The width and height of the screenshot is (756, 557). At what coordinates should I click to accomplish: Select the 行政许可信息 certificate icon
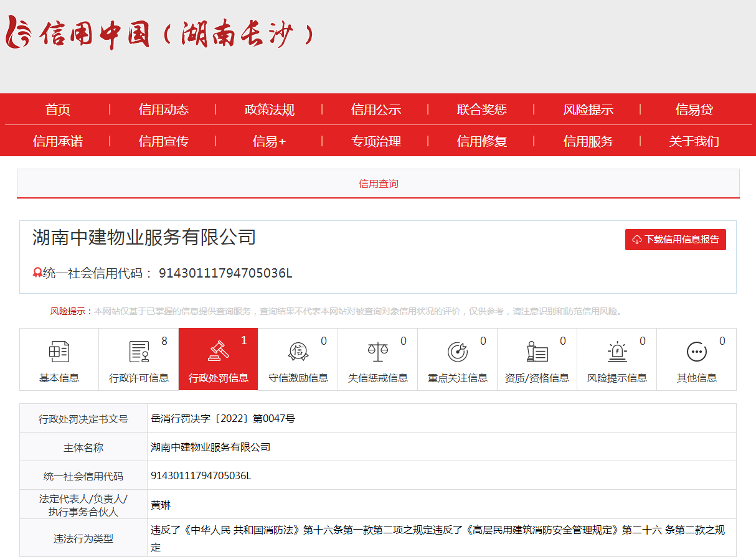(139, 352)
